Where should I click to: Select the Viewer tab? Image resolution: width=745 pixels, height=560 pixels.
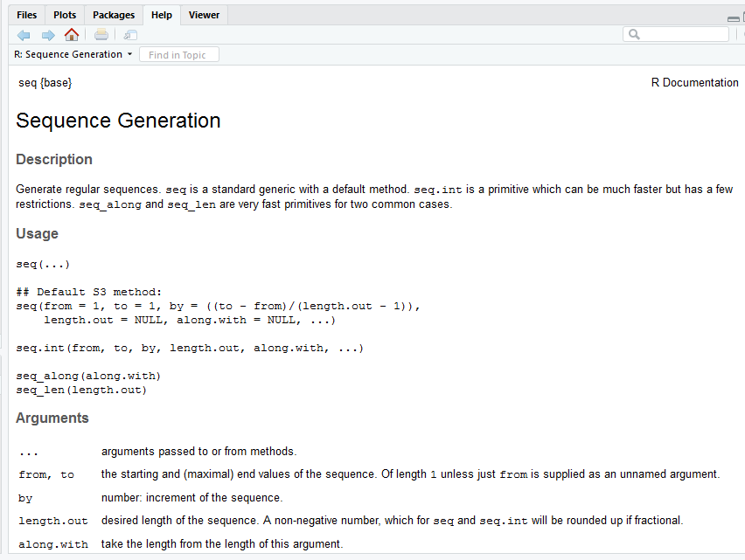[204, 15]
